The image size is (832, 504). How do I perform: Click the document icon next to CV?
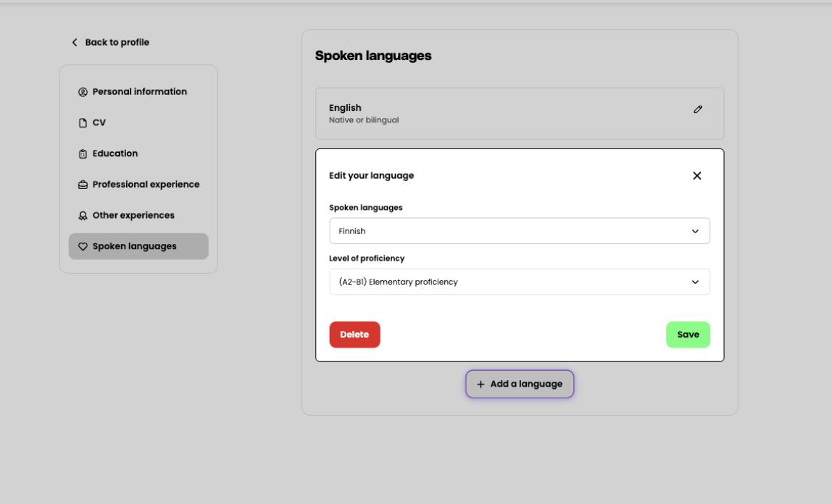(x=83, y=123)
